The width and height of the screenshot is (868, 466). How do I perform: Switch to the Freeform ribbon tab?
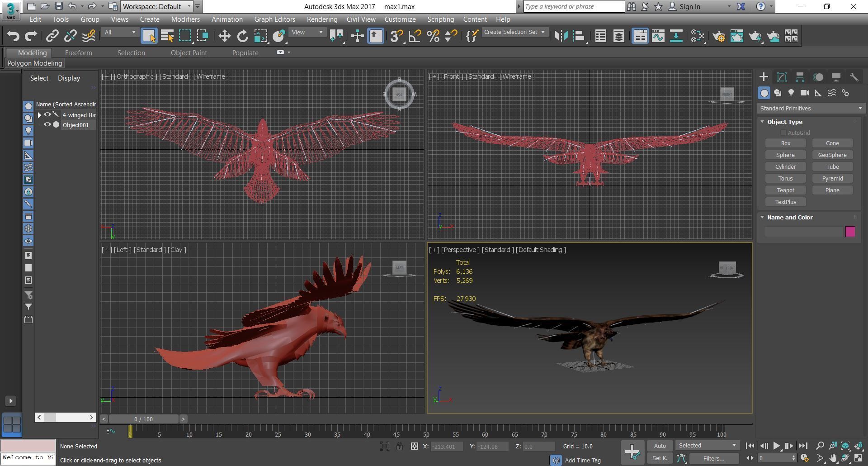coord(78,52)
